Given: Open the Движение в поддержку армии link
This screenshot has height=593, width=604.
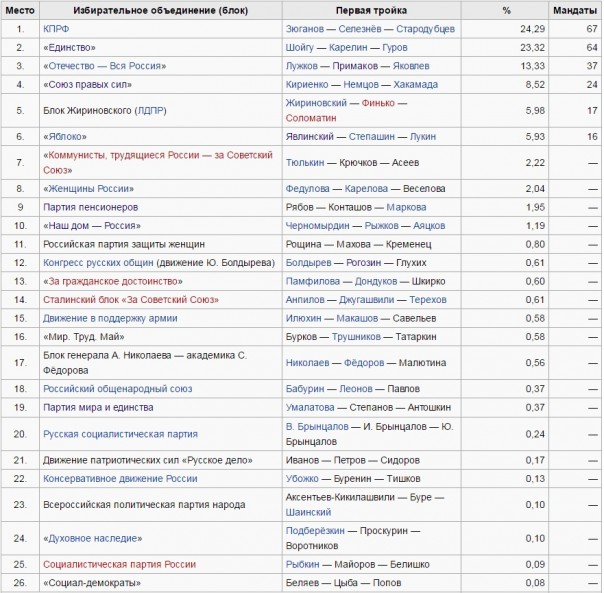Looking at the screenshot, I should [x=110, y=318].
